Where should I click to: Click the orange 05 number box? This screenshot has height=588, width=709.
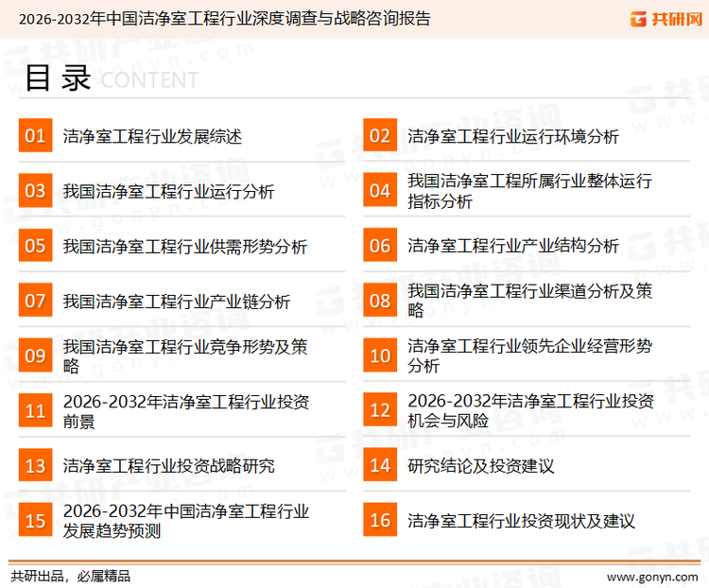[35, 245]
